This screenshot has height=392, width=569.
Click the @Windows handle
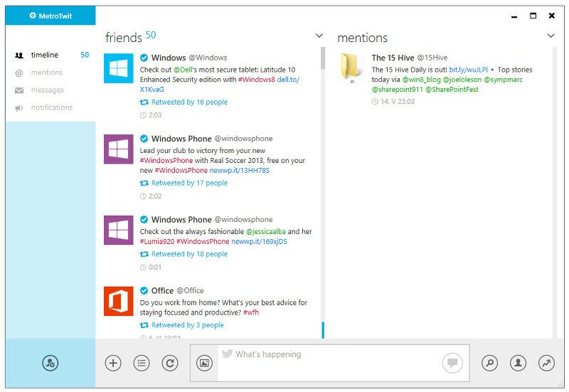coord(208,58)
